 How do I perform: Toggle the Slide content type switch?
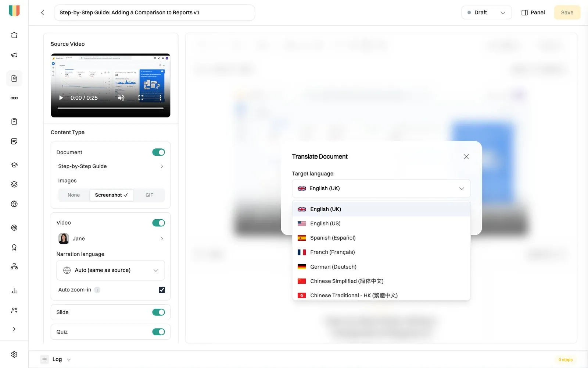click(159, 312)
